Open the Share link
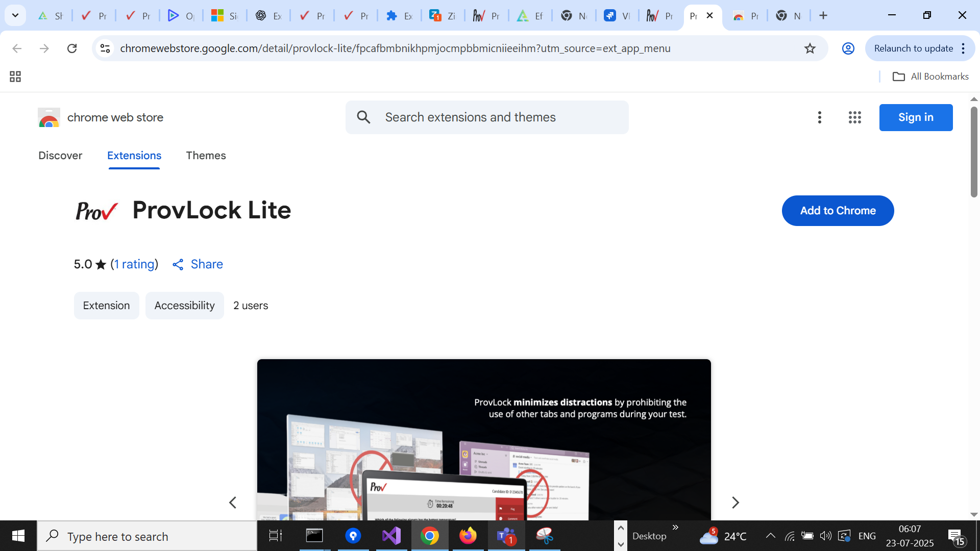The height and width of the screenshot is (551, 980). (x=198, y=264)
